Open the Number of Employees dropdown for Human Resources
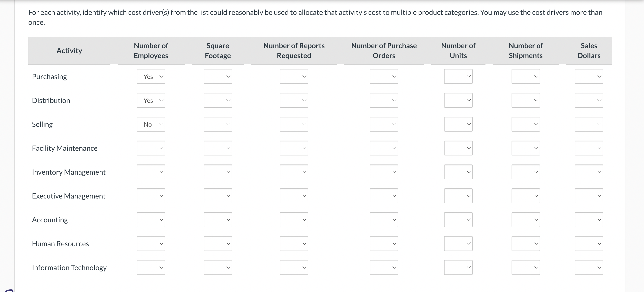Viewport: 644px width, 292px height. (151, 243)
